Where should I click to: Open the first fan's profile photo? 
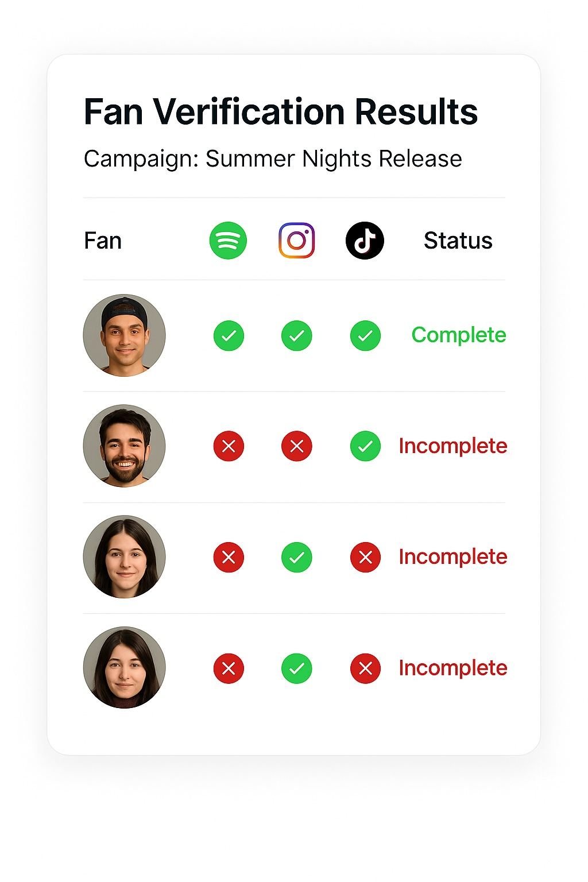point(123,335)
